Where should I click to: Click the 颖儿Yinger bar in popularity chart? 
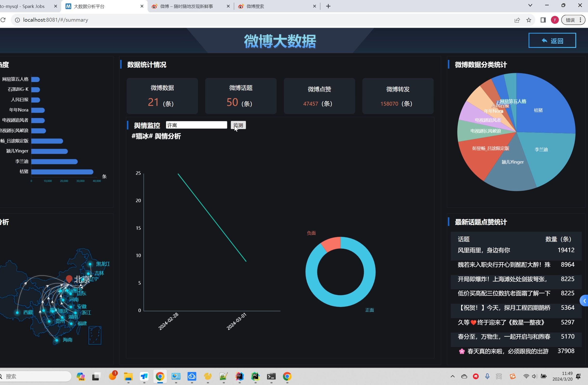[x=49, y=151]
